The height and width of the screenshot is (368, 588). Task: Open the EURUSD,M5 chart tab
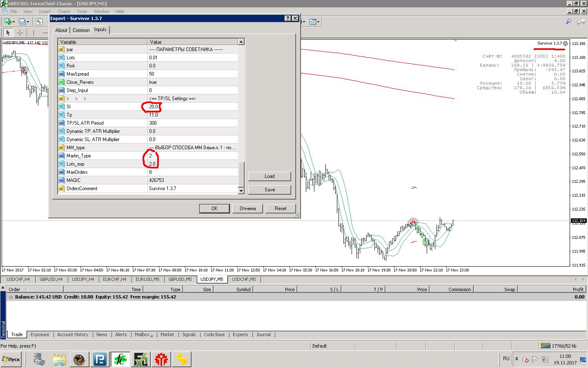coord(147,280)
